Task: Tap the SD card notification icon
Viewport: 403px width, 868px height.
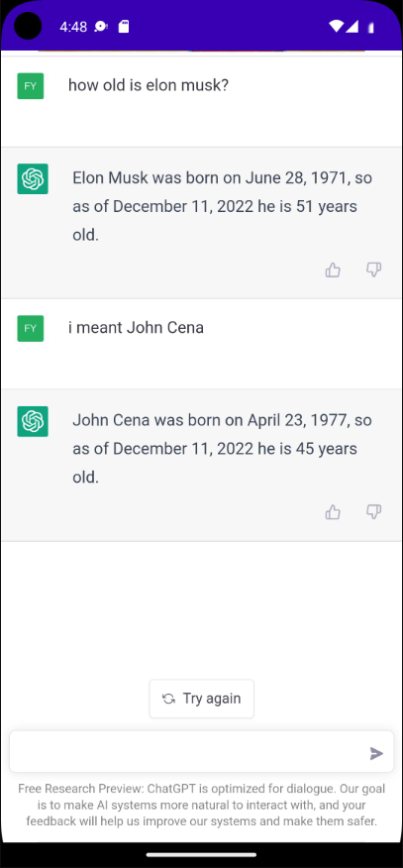Action: coord(124,26)
